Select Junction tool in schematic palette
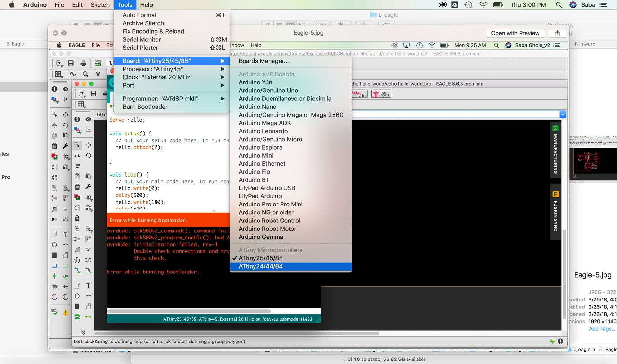 [x=55, y=276]
